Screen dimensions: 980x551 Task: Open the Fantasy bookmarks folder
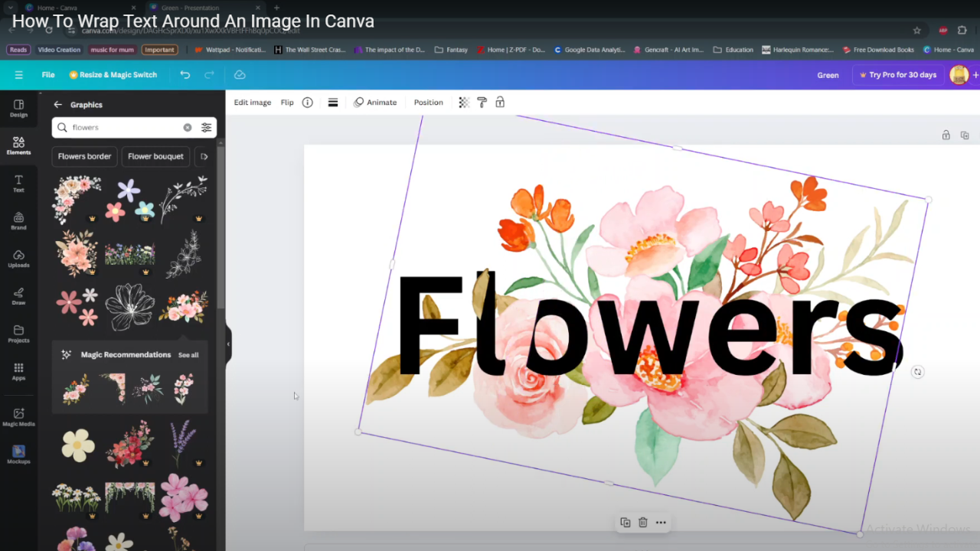[451, 50]
